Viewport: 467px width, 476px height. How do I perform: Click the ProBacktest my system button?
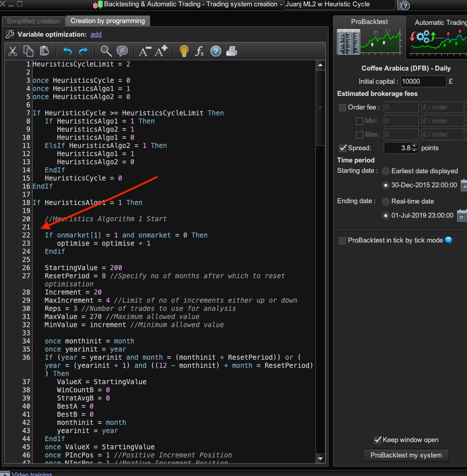pyautogui.click(x=406, y=455)
